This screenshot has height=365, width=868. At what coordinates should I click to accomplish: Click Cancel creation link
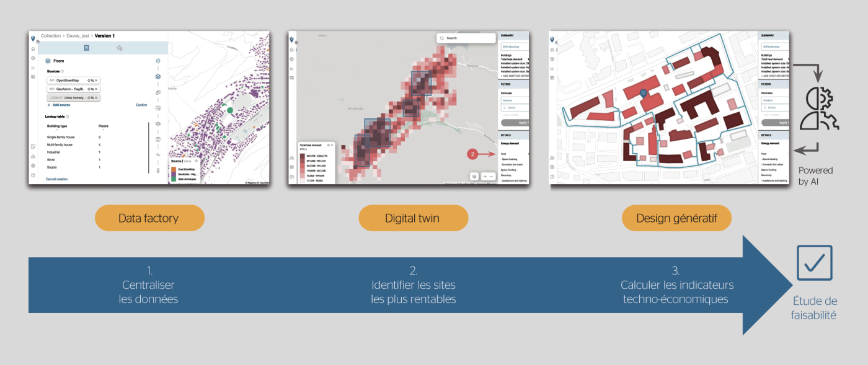click(x=57, y=179)
